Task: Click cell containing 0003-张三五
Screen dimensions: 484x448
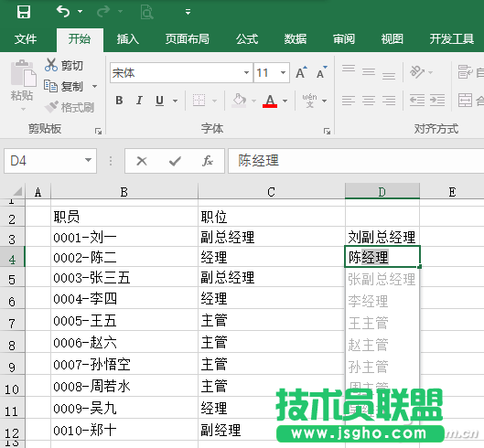Action: coord(124,277)
